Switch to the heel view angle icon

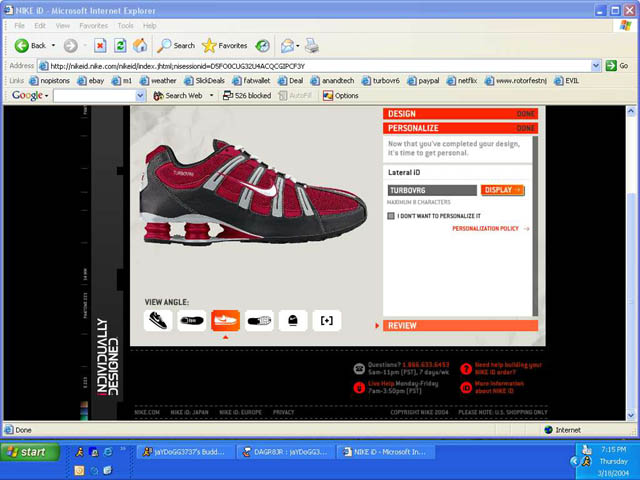292,320
